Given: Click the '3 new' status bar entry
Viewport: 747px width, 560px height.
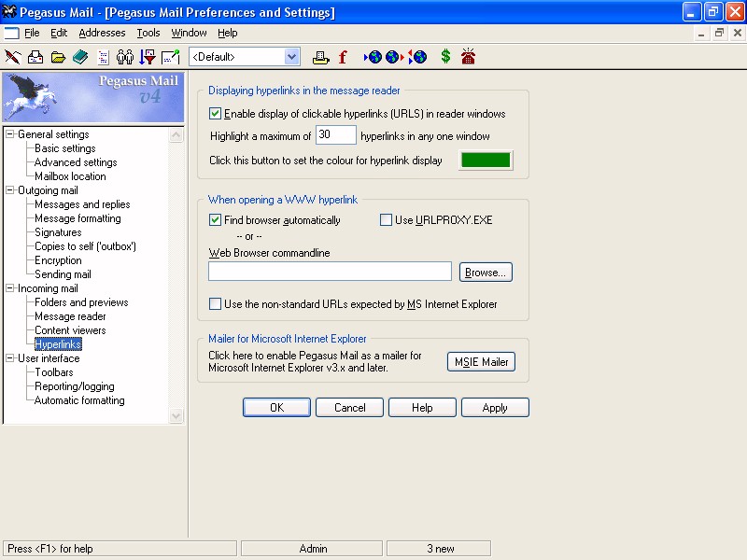Looking at the screenshot, I should [x=439, y=549].
